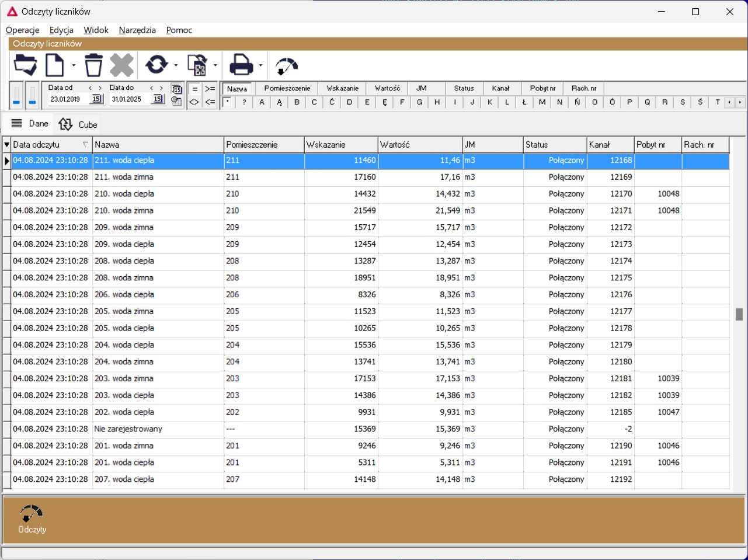Toggle the question mark filter button
This screenshot has height=560, width=748.
(244, 102)
